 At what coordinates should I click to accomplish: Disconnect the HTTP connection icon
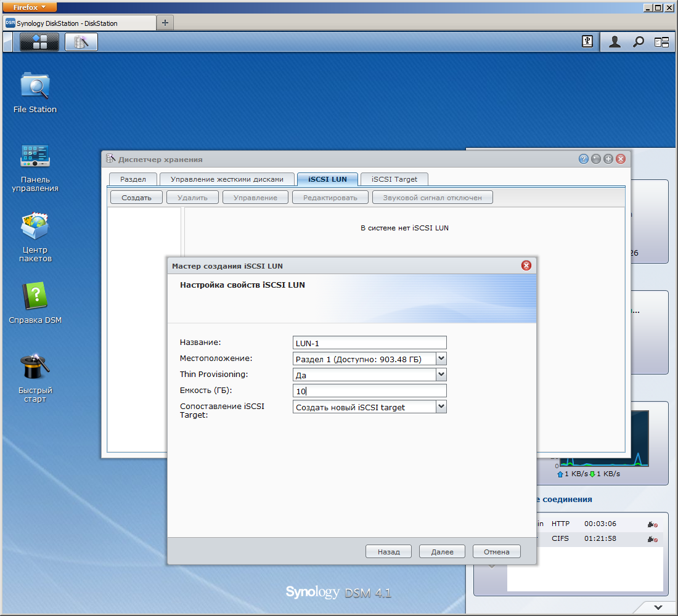coord(653,524)
